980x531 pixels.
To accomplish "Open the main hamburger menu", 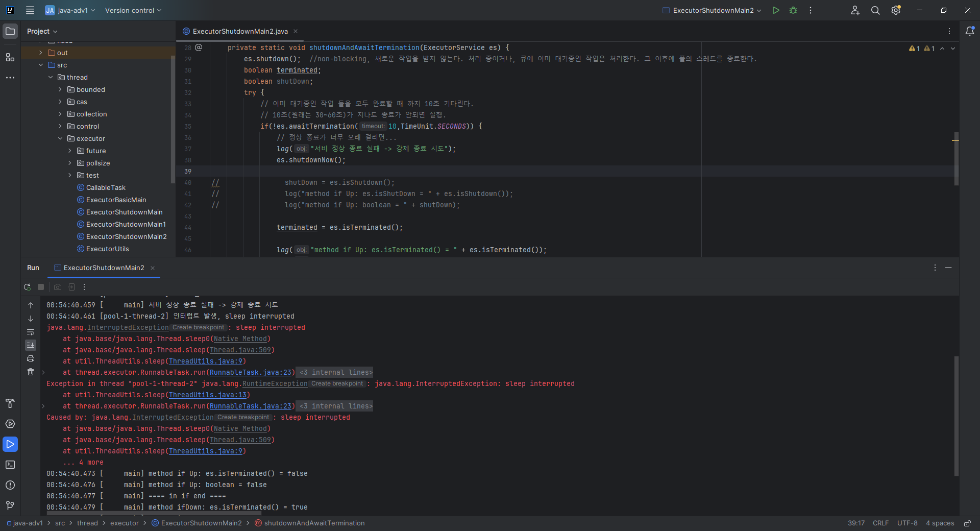I will 30,10.
